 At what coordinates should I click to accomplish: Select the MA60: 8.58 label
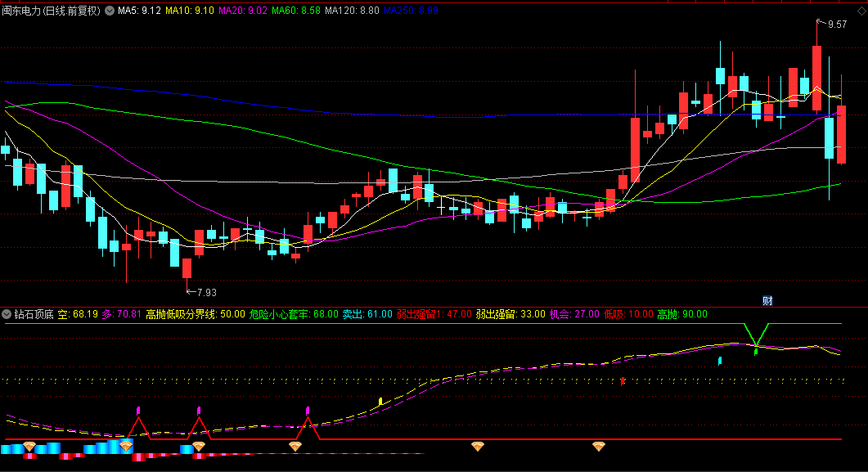tap(295, 11)
